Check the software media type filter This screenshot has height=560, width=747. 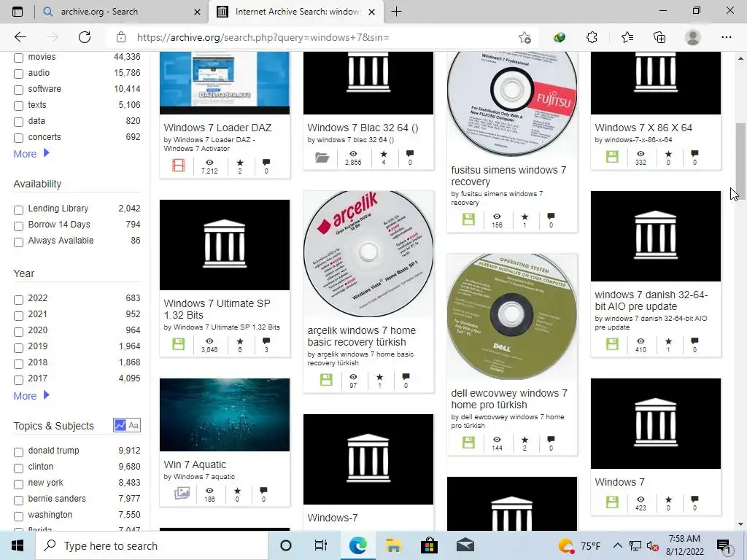click(18, 90)
